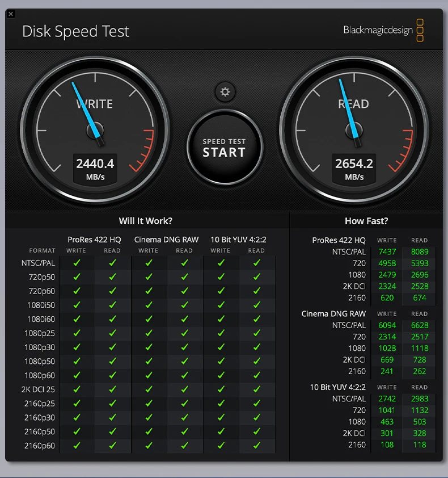448x478 pixels.
Task: Click 10 Bit YUV write checkmark for 1080i60
Action: click(x=221, y=318)
